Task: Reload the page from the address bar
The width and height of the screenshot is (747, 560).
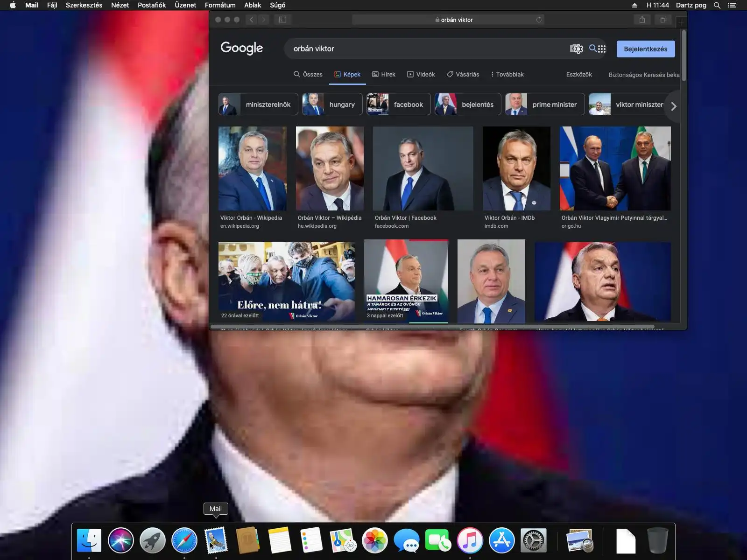Action: coord(539,20)
